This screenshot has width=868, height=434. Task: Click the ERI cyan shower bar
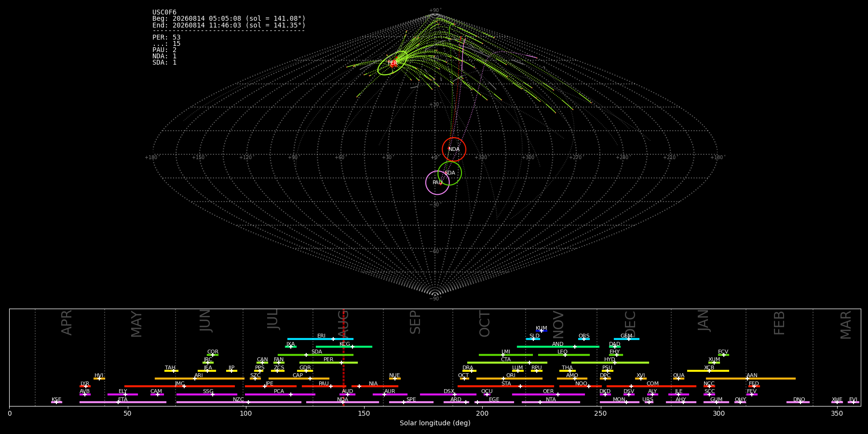320,339
